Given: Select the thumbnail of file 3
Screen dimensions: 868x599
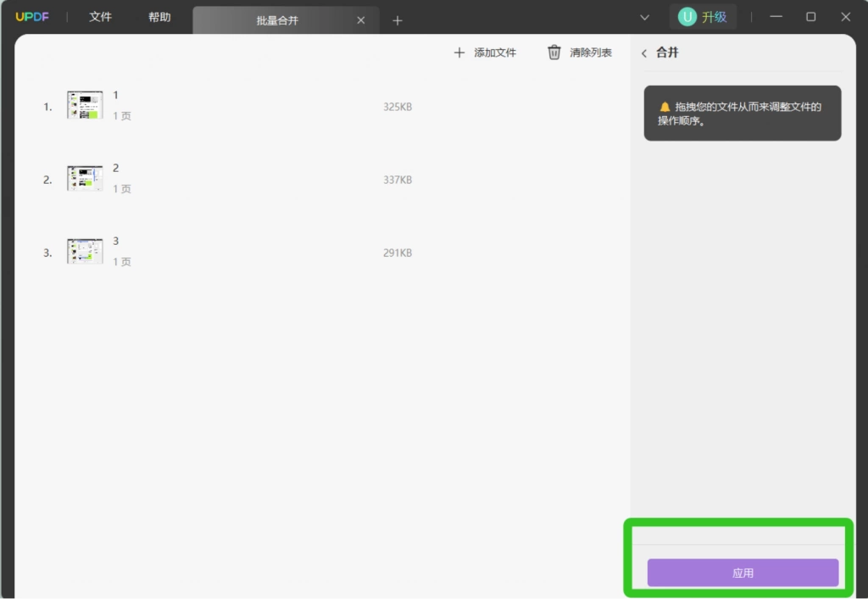Looking at the screenshot, I should pyautogui.click(x=85, y=251).
